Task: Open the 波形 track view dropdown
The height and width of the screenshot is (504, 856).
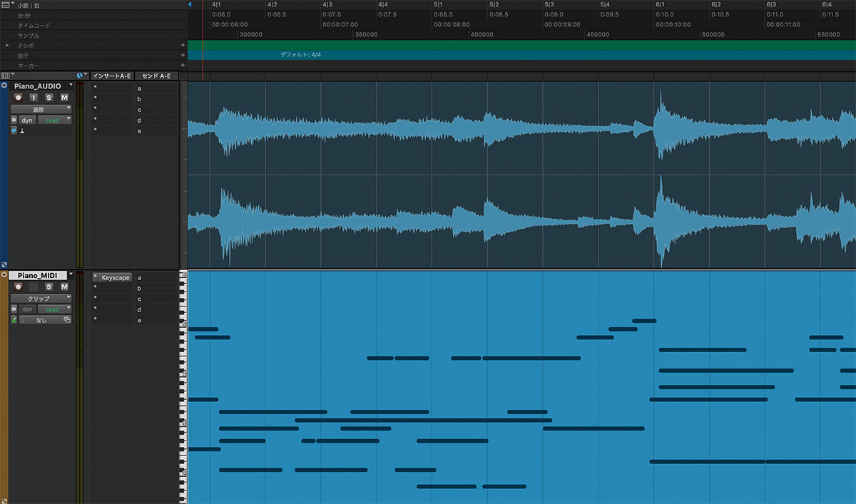Action: (x=41, y=109)
